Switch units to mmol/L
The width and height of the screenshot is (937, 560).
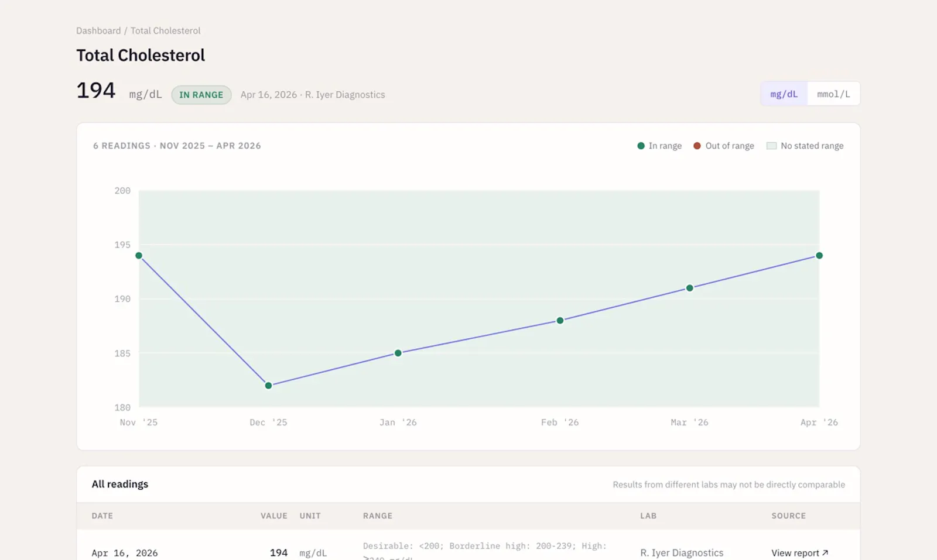(x=833, y=94)
